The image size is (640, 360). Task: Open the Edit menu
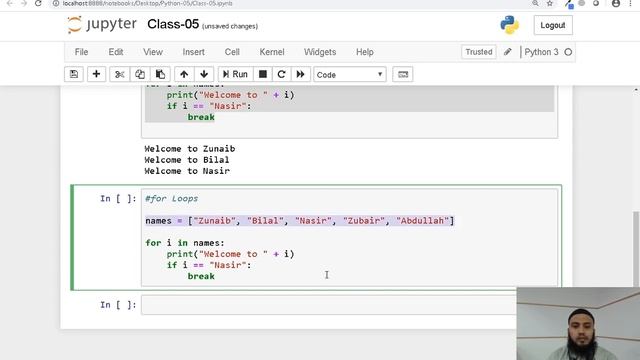(116, 52)
